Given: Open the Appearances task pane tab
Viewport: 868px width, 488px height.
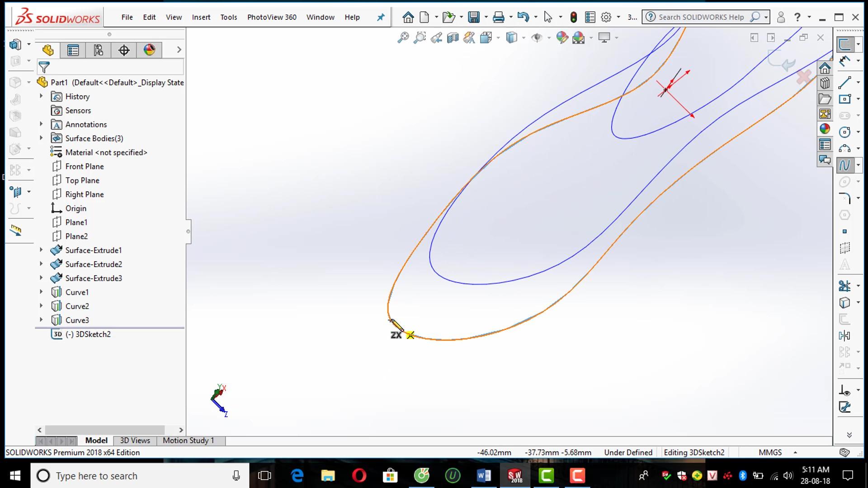Looking at the screenshot, I should (825, 129).
